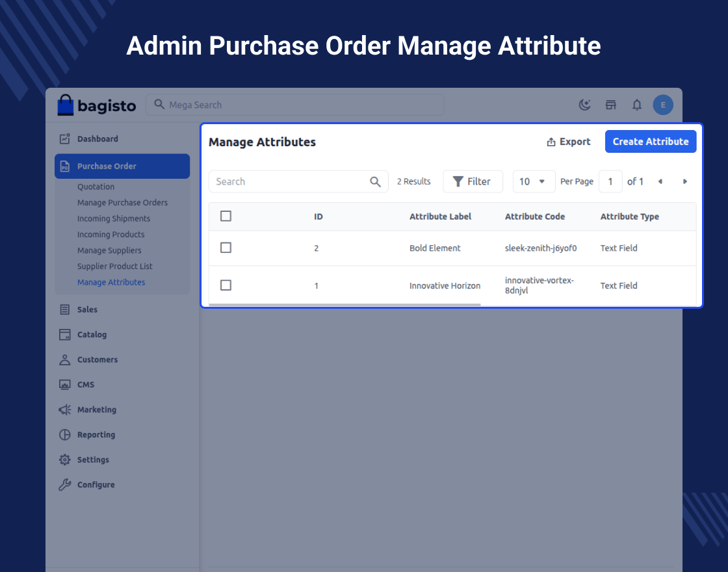Screen dimensions: 728x572
Task: Click the page number field
Action: click(610, 181)
